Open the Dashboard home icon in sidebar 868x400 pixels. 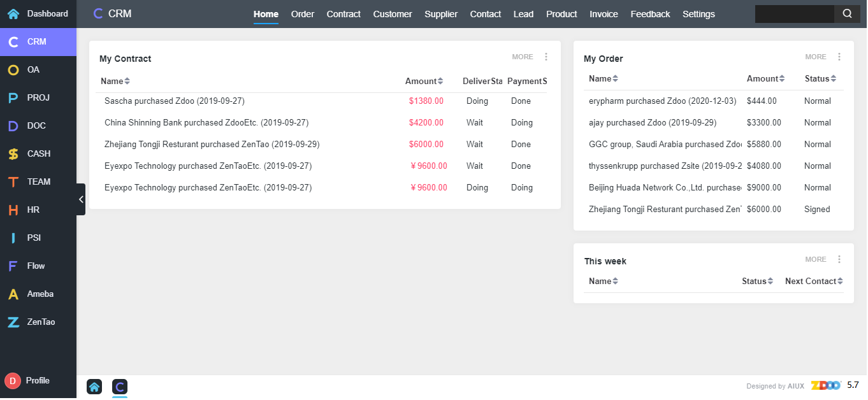13,13
